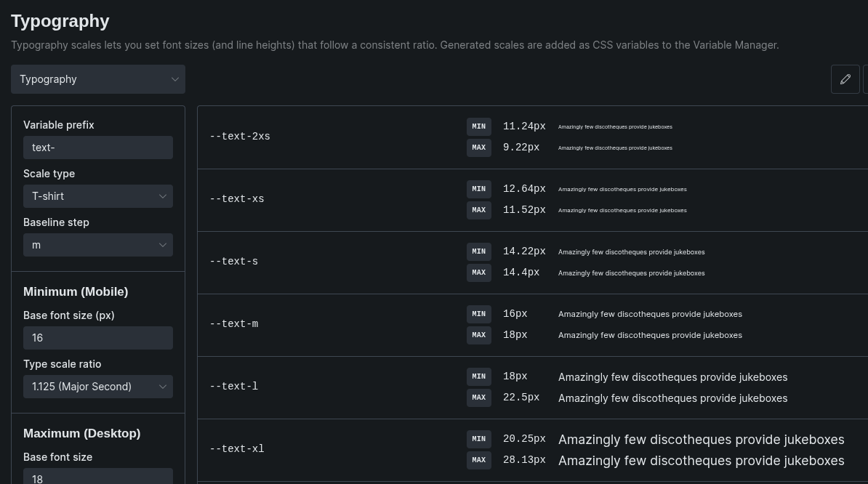Viewport: 868px width, 484px height.
Task: Open the Typography scale selector dropdown
Action: click(x=98, y=79)
